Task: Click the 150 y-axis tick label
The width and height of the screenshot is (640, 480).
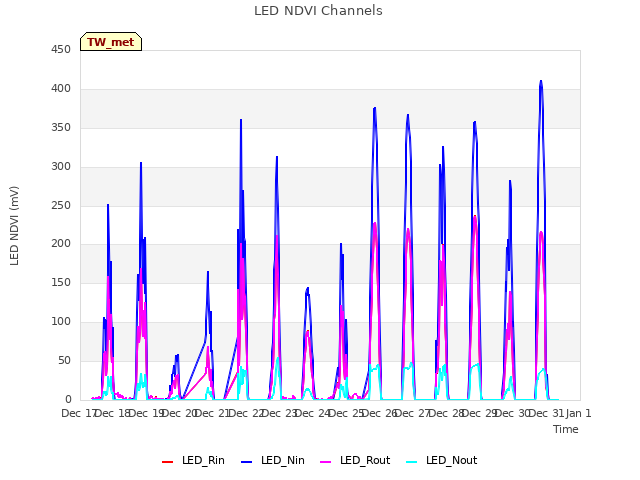Action: [61, 282]
